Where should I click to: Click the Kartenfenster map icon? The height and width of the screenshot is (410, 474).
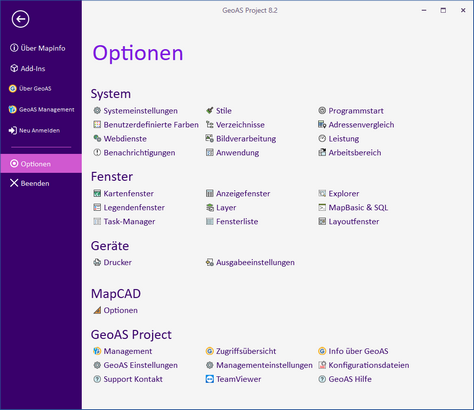tap(97, 193)
